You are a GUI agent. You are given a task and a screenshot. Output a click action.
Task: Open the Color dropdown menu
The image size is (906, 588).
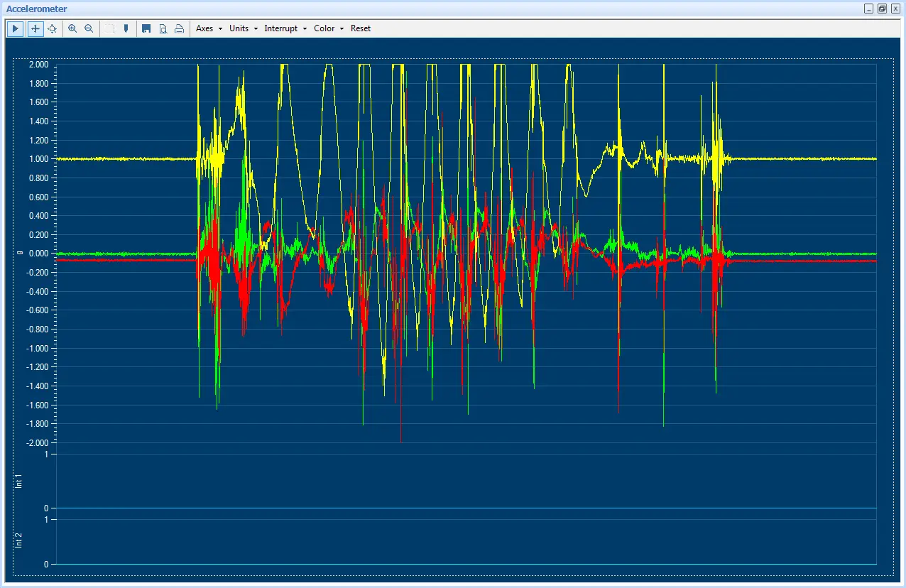click(328, 28)
